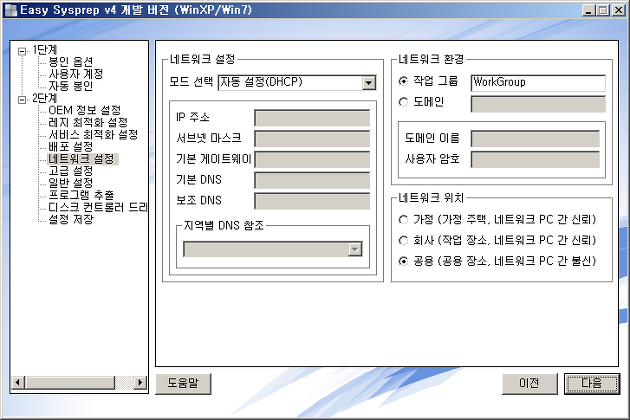Proceed with the 다음 button
The width and height of the screenshot is (630, 420).
click(592, 384)
